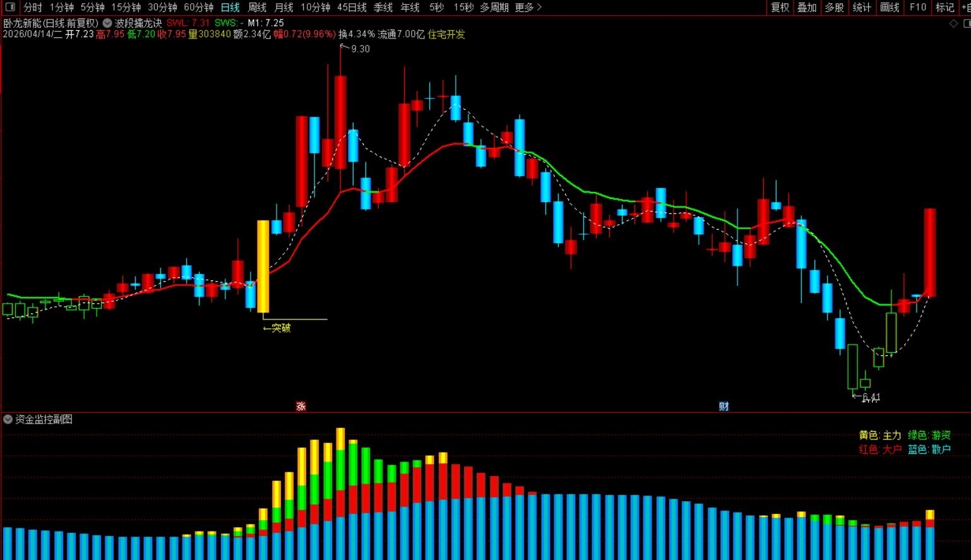Screen dimensions: 971x560
Task: Click the 标记 mark button
Action: [x=944, y=8]
